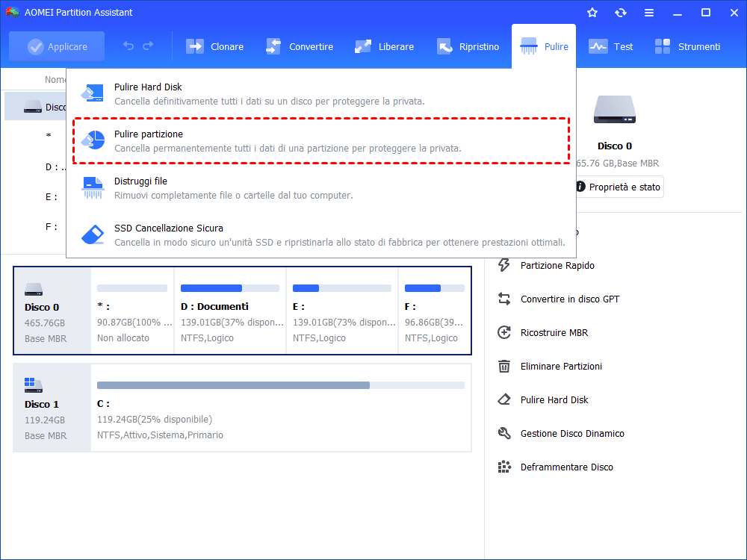Screen dimensions: 747x560
Task: Click Ricostruire MBR option
Action: (x=554, y=333)
